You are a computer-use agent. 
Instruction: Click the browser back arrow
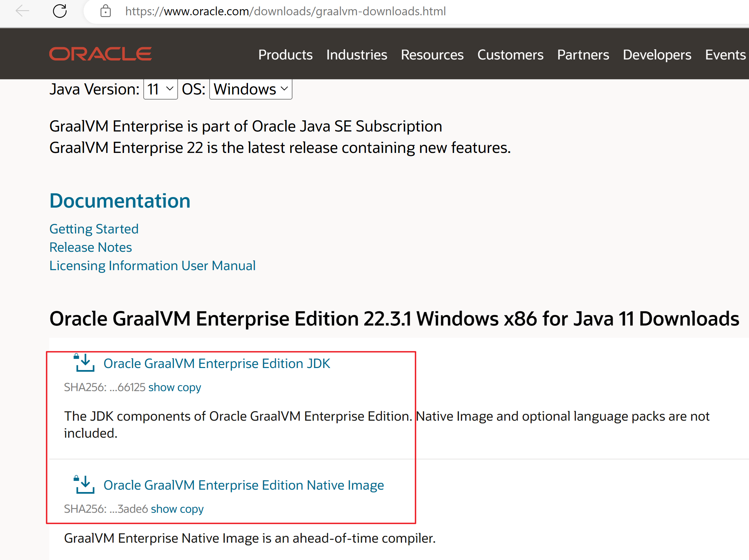22,11
